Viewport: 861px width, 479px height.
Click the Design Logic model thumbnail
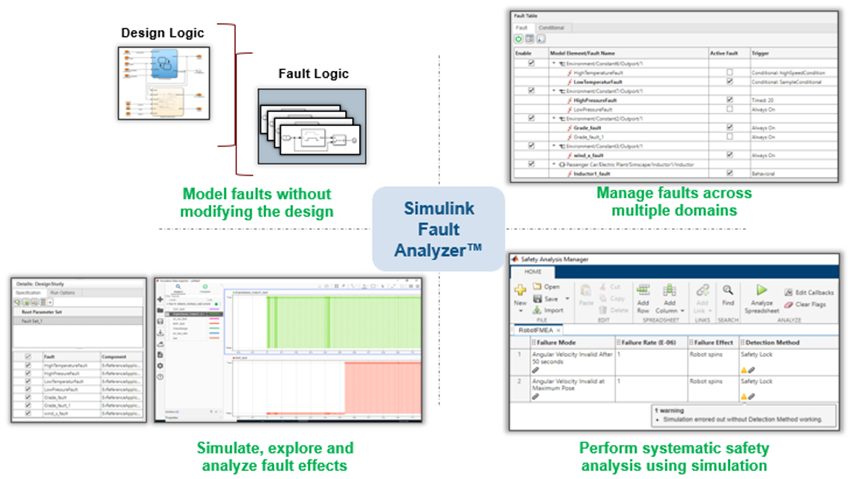164,83
